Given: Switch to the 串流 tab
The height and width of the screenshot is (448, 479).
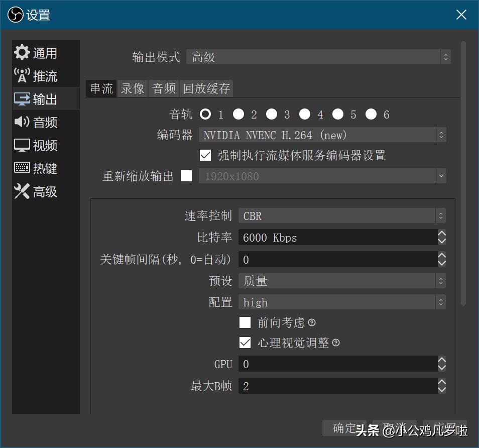Looking at the screenshot, I should pos(101,88).
